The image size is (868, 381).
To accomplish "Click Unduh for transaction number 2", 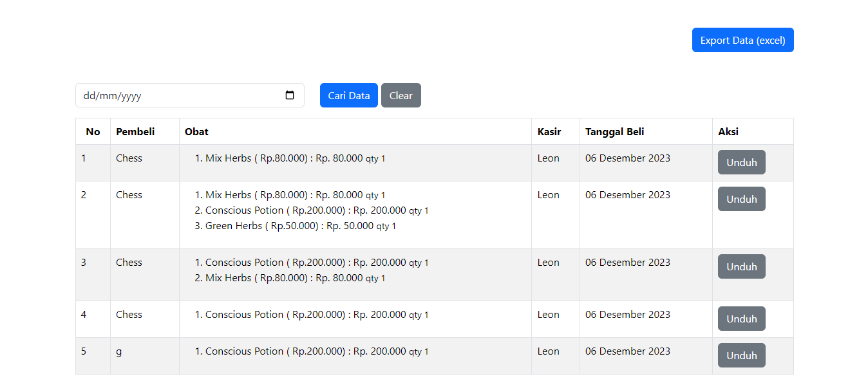I will (741, 199).
